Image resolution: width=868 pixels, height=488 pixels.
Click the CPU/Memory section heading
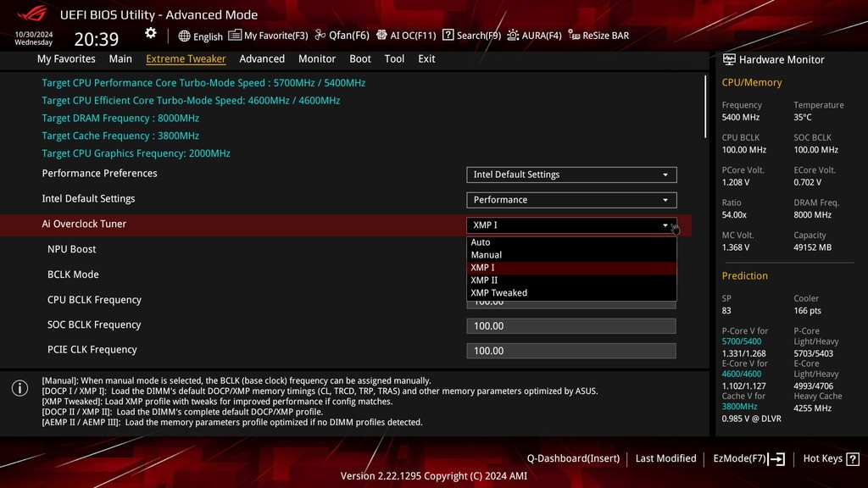[x=752, y=82]
